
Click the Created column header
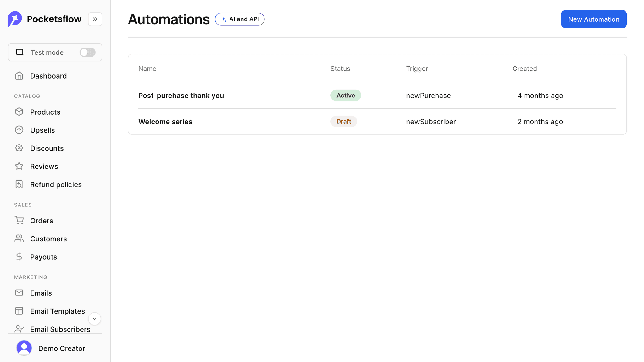(525, 69)
